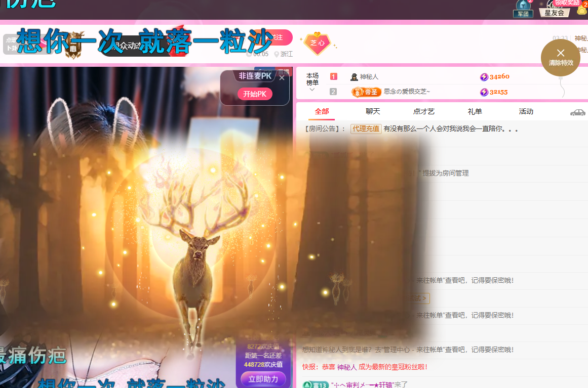This screenshot has height=388, width=588.
Task: Open the 军团 helmet icon
Action: [x=523, y=9]
